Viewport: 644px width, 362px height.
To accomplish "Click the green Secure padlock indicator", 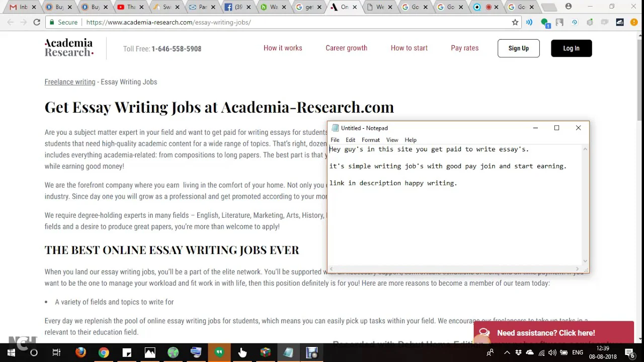I will coord(63,22).
